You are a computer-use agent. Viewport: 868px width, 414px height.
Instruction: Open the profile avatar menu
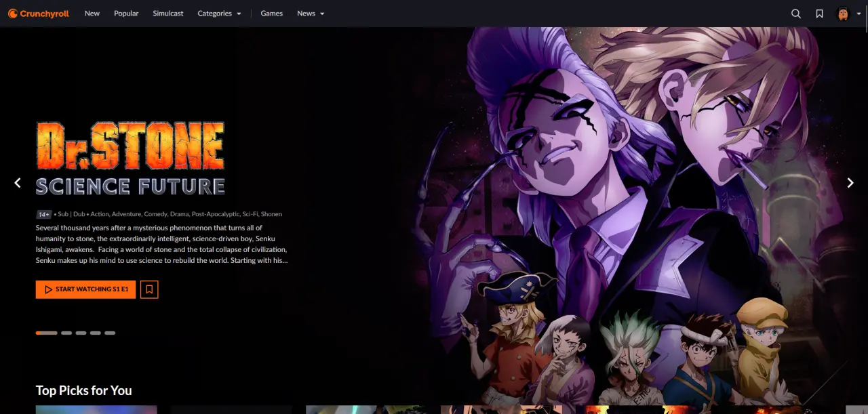[844, 14]
